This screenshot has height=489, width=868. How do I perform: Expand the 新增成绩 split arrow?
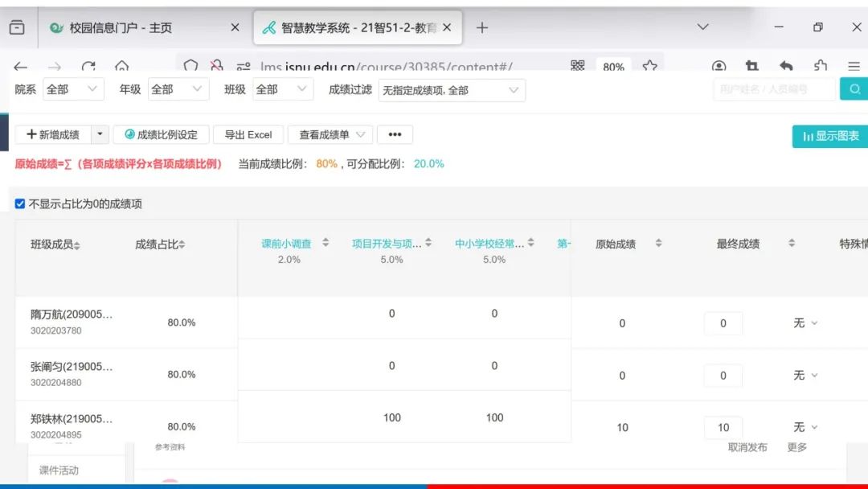(x=100, y=134)
